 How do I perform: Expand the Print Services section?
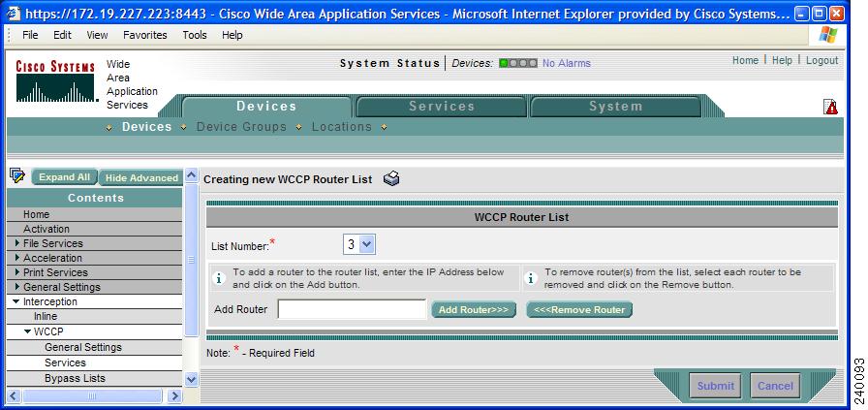point(17,272)
